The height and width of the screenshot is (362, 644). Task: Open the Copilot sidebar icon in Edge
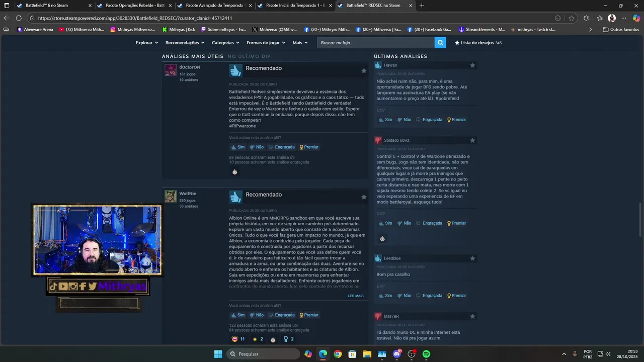click(635, 18)
